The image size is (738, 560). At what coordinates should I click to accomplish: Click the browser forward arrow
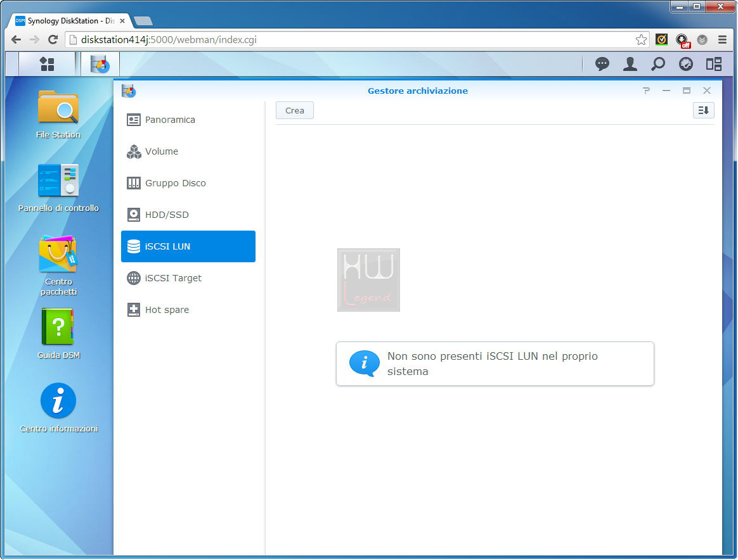34,39
